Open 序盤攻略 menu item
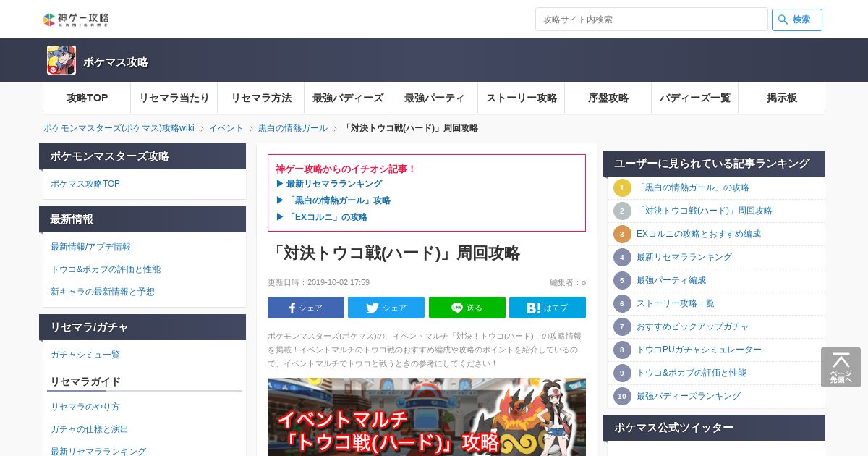The height and width of the screenshot is (456, 868). coord(608,98)
